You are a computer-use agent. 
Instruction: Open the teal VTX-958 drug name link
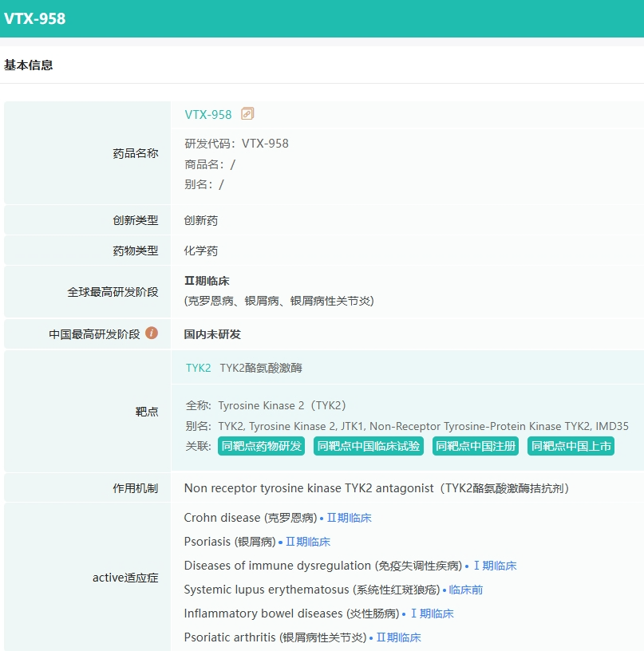click(208, 114)
